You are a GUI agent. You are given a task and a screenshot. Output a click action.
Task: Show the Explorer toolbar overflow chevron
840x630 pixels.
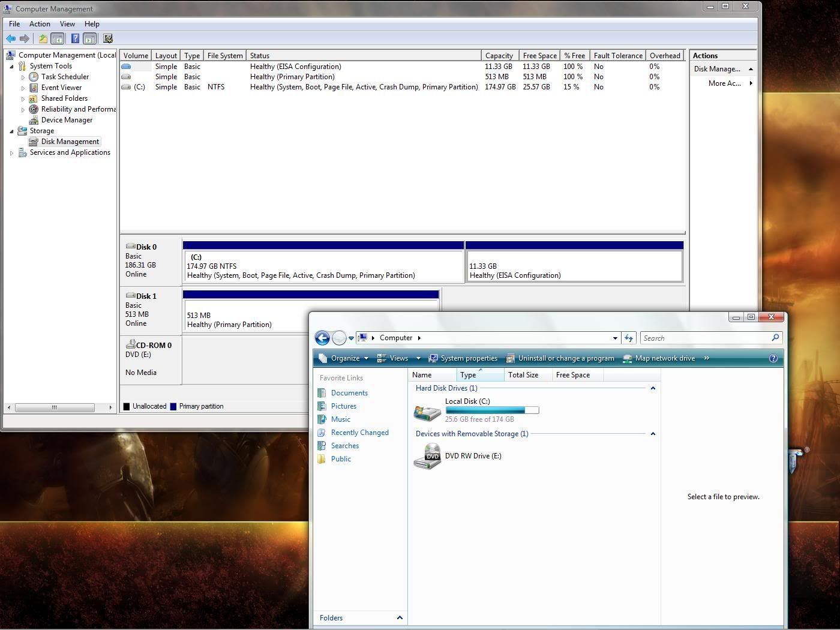pos(706,358)
